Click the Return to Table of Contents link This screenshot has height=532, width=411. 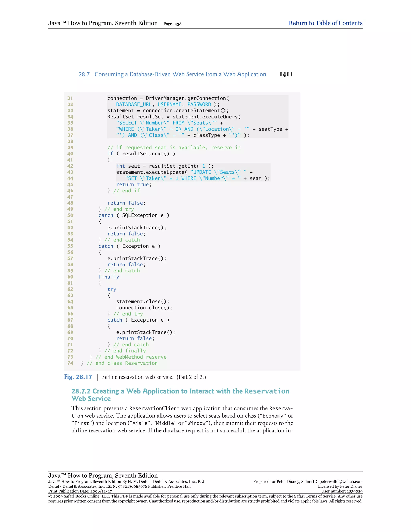325,23
